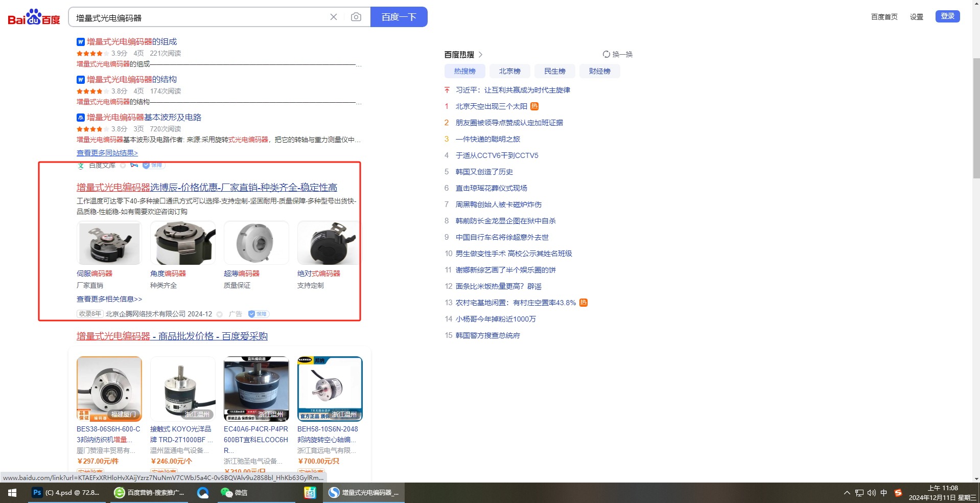The height and width of the screenshot is (503, 980).
Task: Open the result 增量式光电编码器的组成
Action: (x=132, y=42)
